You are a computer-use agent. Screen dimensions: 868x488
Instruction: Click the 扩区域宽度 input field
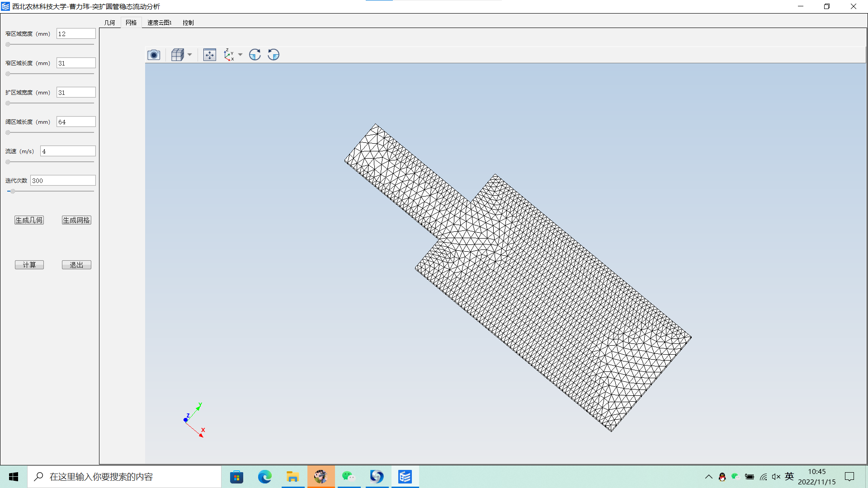point(76,93)
